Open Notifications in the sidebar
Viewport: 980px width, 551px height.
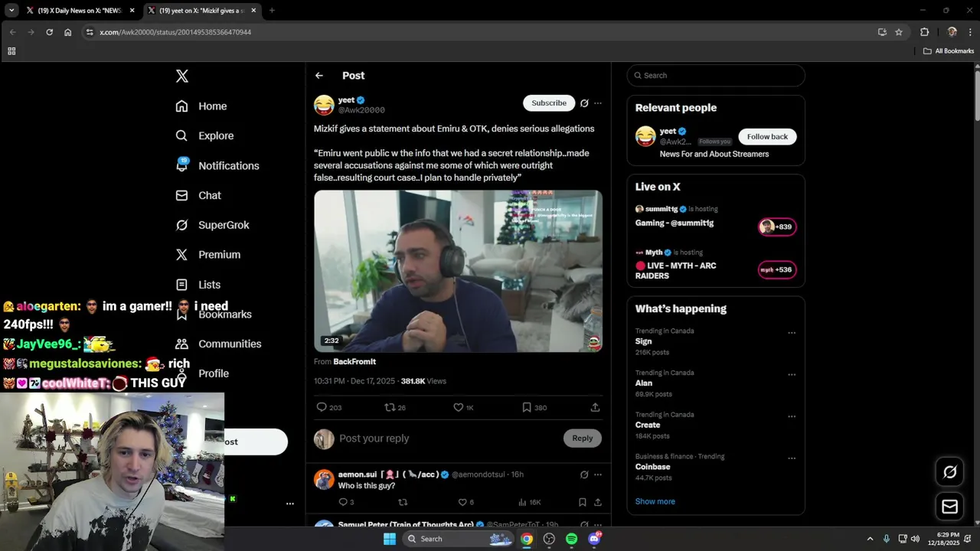coord(217,165)
